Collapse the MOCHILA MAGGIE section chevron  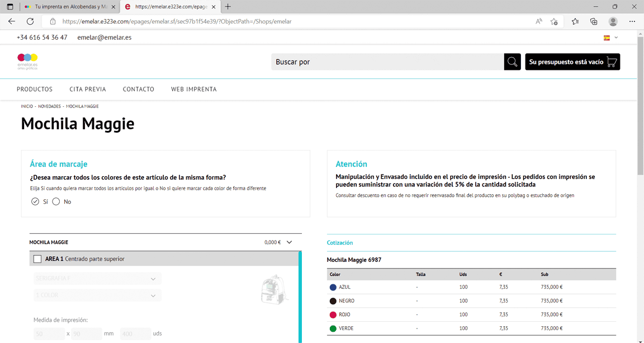(x=289, y=242)
